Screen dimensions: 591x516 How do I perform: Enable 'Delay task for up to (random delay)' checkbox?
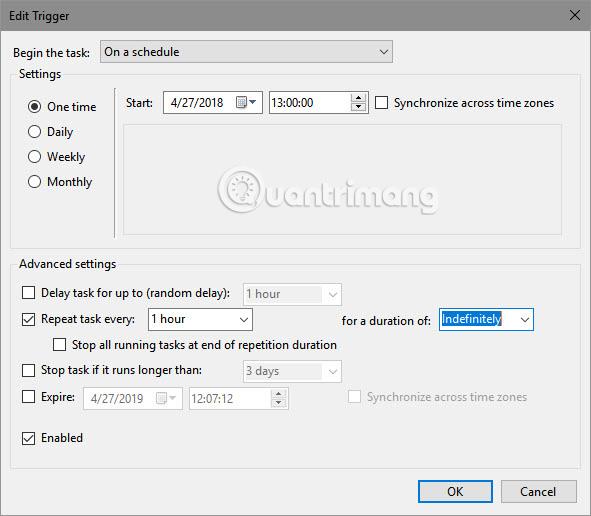(28, 292)
